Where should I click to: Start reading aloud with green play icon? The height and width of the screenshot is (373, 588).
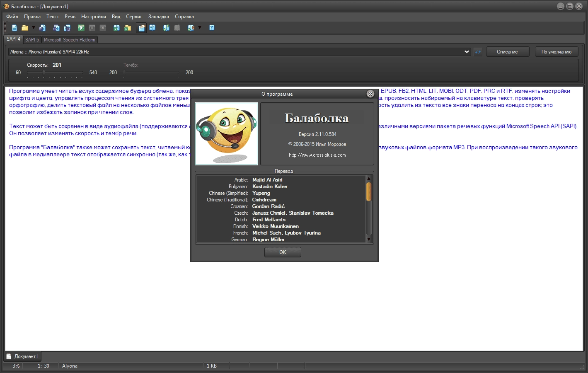(x=81, y=28)
